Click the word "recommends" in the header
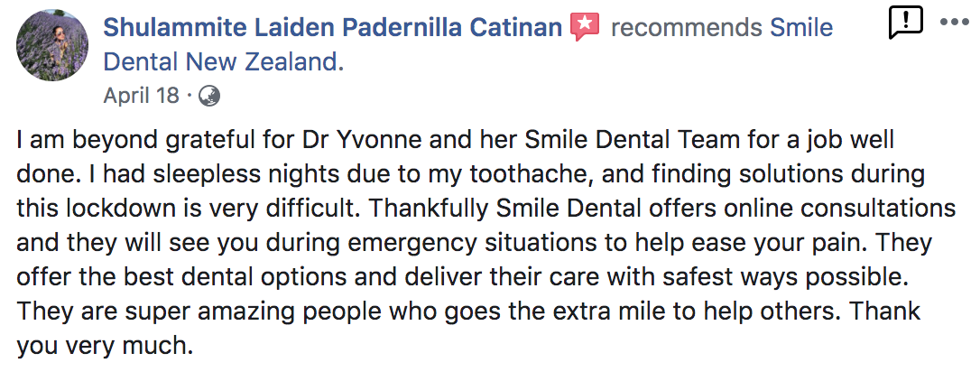The image size is (980, 372). point(686,28)
